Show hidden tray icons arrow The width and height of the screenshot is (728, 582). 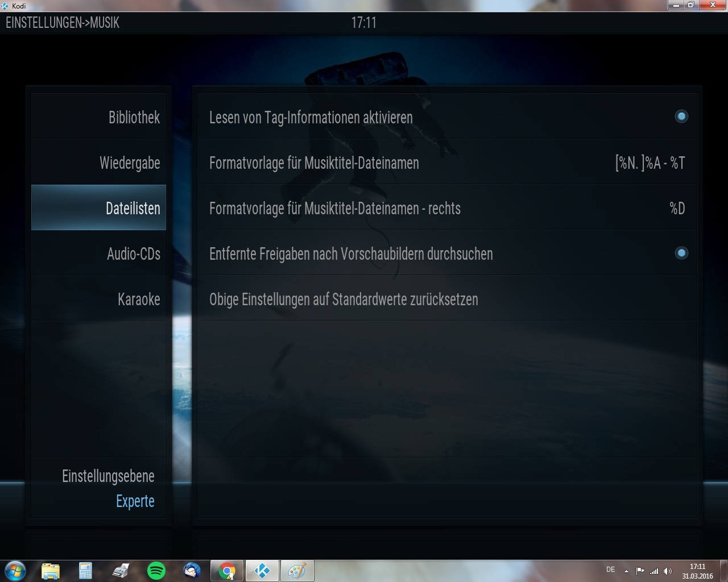(x=626, y=571)
